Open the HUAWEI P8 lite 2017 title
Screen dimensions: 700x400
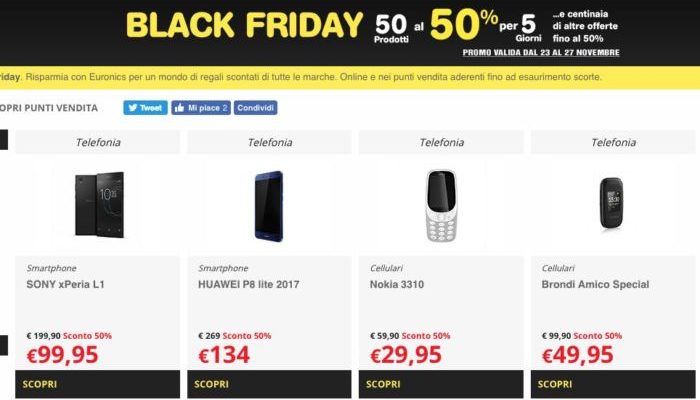coord(249,285)
